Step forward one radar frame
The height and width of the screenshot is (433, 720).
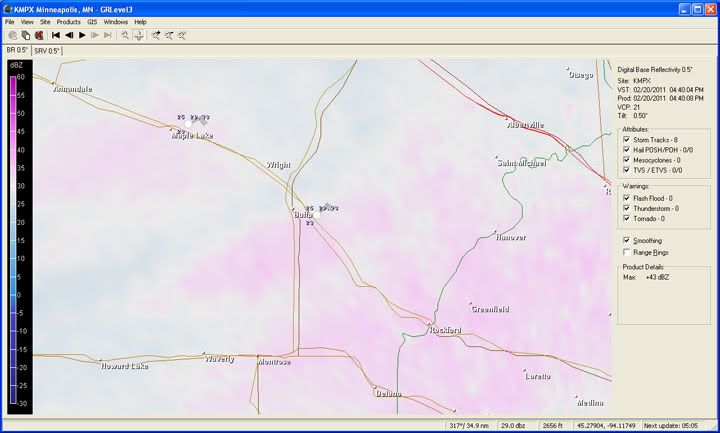point(95,35)
